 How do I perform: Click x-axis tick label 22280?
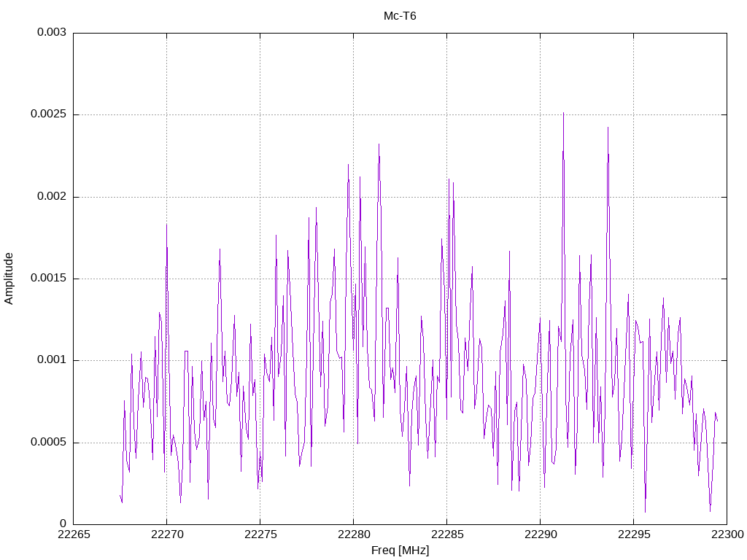(354, 534)
